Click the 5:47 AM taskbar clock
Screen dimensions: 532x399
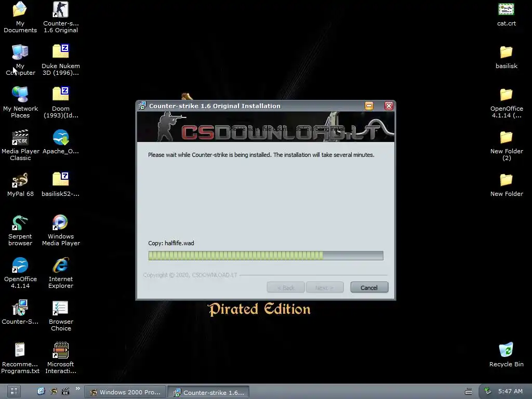[510, 391]
